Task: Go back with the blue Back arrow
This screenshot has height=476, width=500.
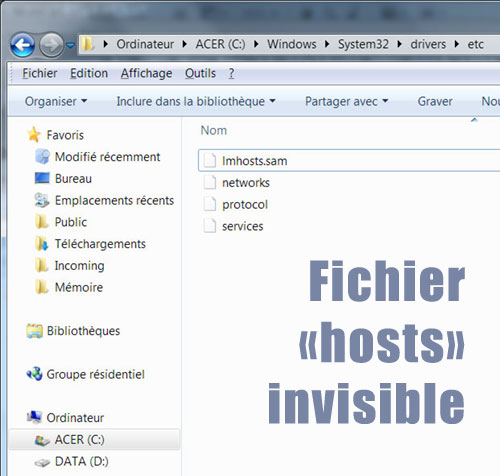Action: [x=23, y=44]
